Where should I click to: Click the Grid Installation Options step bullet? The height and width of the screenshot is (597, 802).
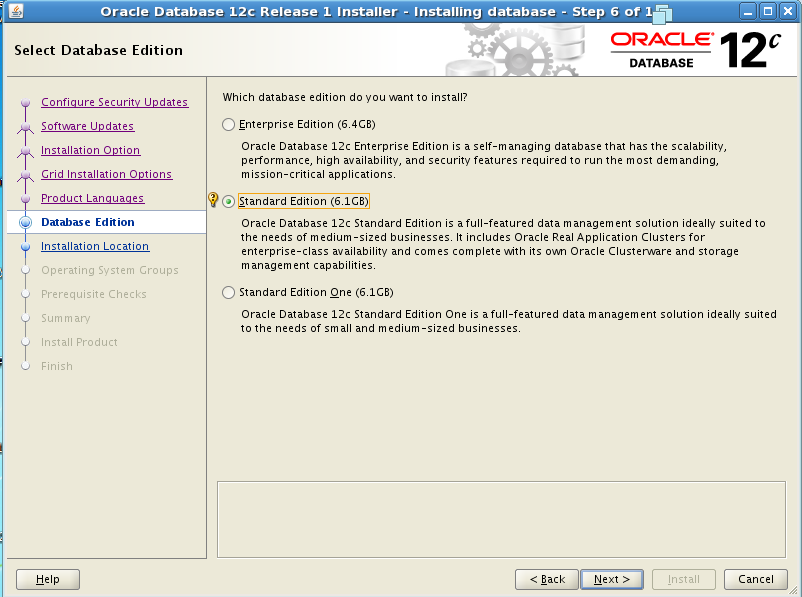pyautogui.click(x=25, y=174)
